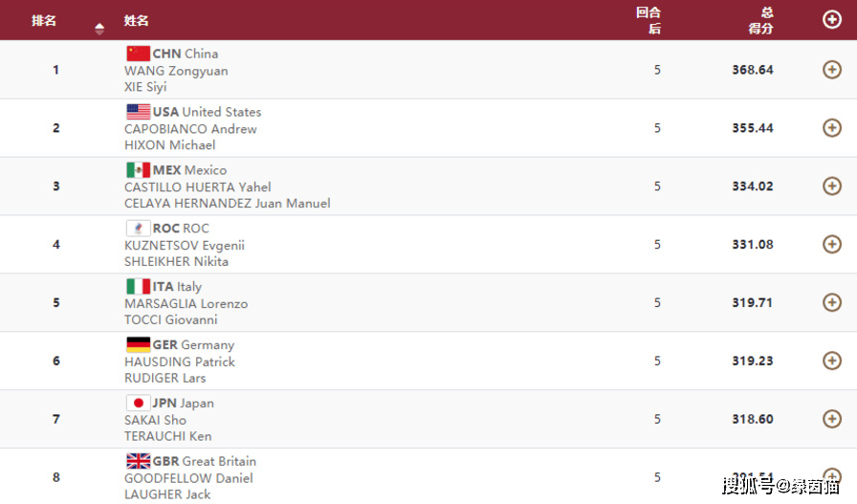The width and height of the screenshot is (857, 504).
Task: Click the 总得分 column header
Action: (x=760, y=20)
